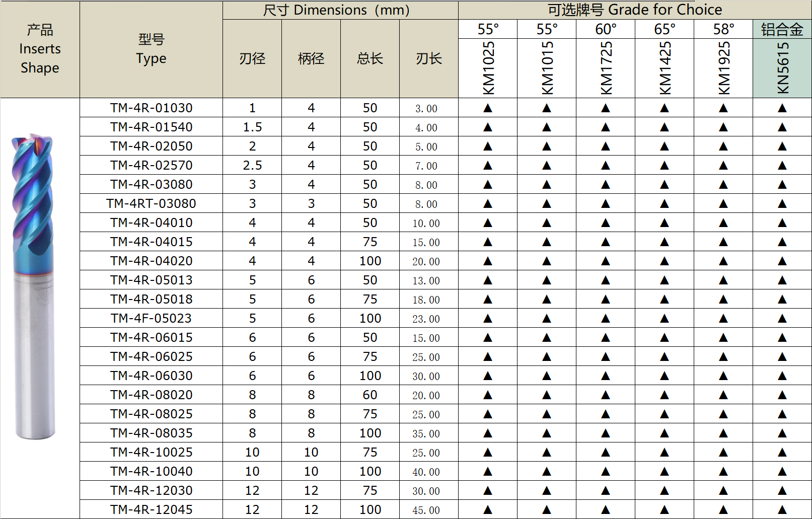Viewport: 812px width, 519px height.
Task: Select the KM1725 grade column header
Action: 606,68
